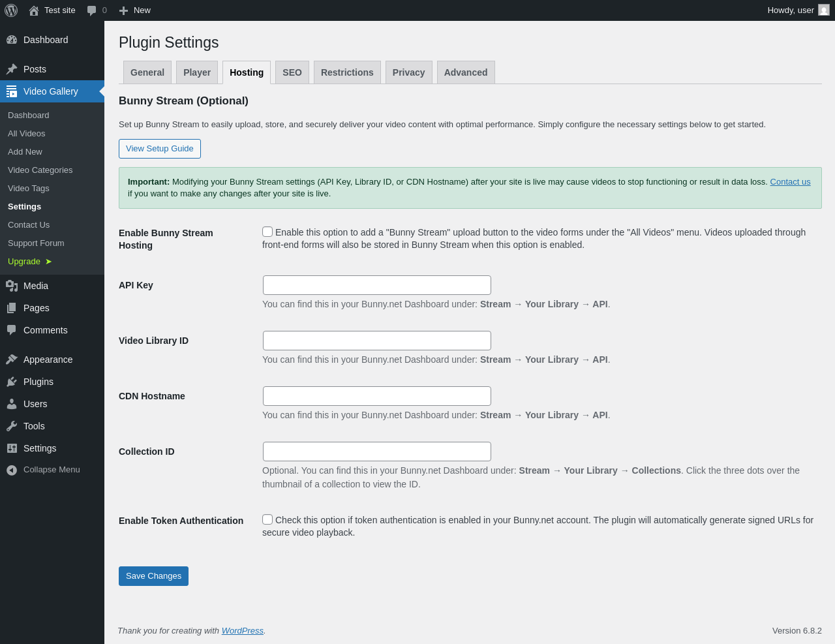Click the Video Gallery playlist icon
The width and height of the screenshot is (835, 644).
(12, 91)
